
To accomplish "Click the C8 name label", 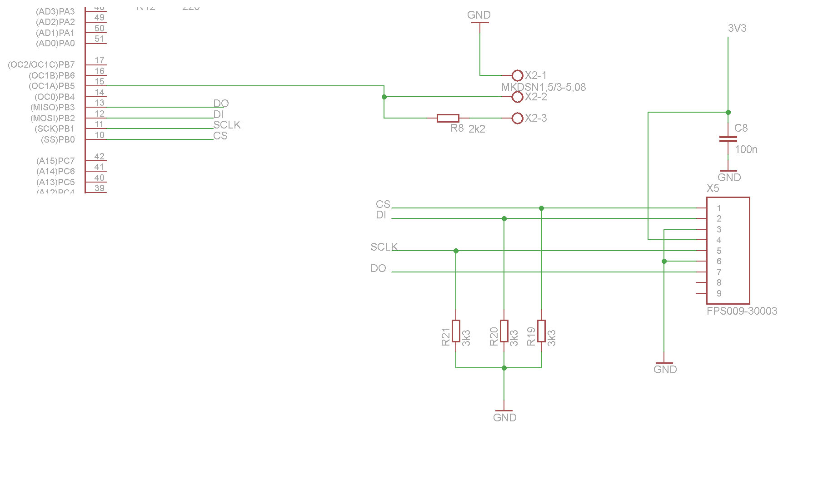I will point(741,128).
